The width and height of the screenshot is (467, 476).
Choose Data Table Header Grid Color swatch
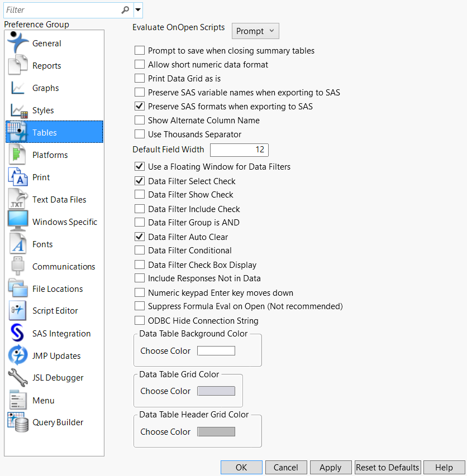(216, 432)
